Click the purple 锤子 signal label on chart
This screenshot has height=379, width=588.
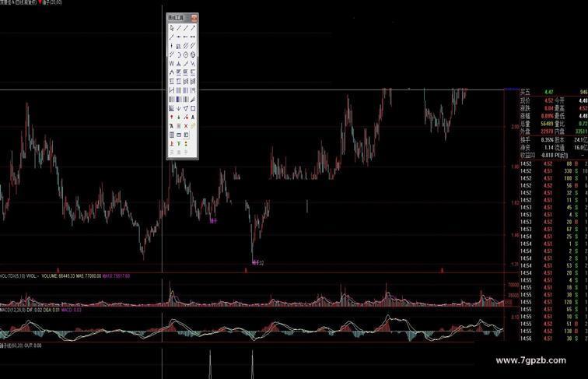tap(213, 221)
